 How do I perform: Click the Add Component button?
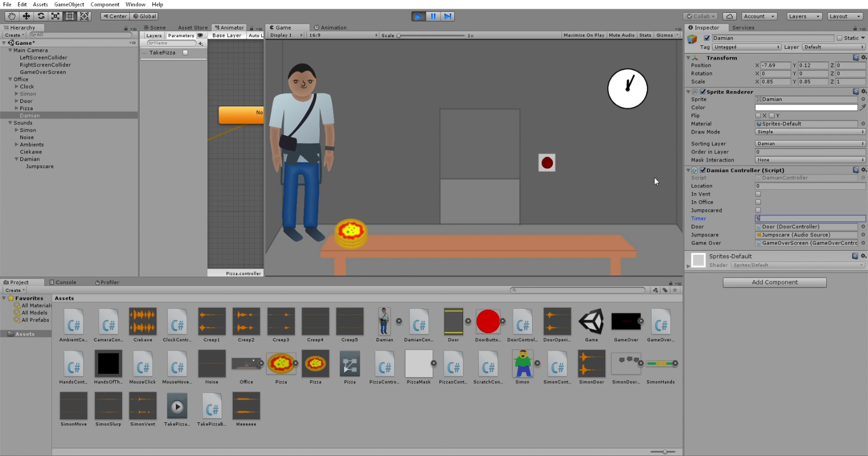(774, 282)
